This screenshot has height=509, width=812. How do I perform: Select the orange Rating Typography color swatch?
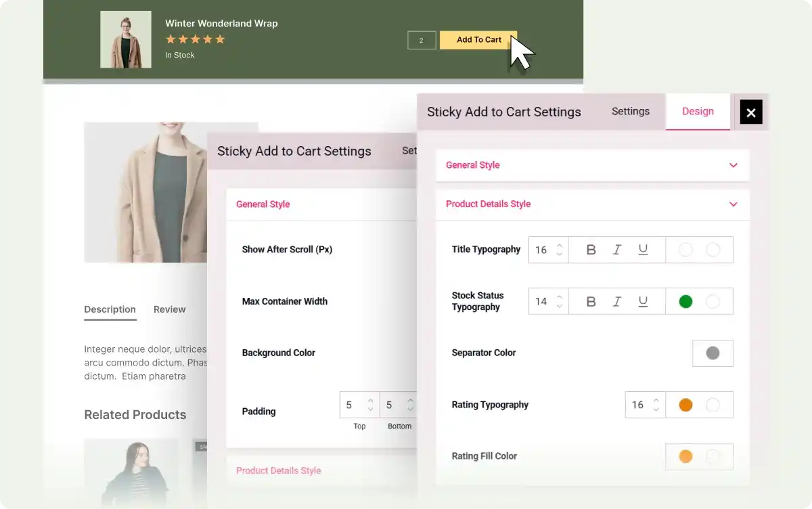685,405
